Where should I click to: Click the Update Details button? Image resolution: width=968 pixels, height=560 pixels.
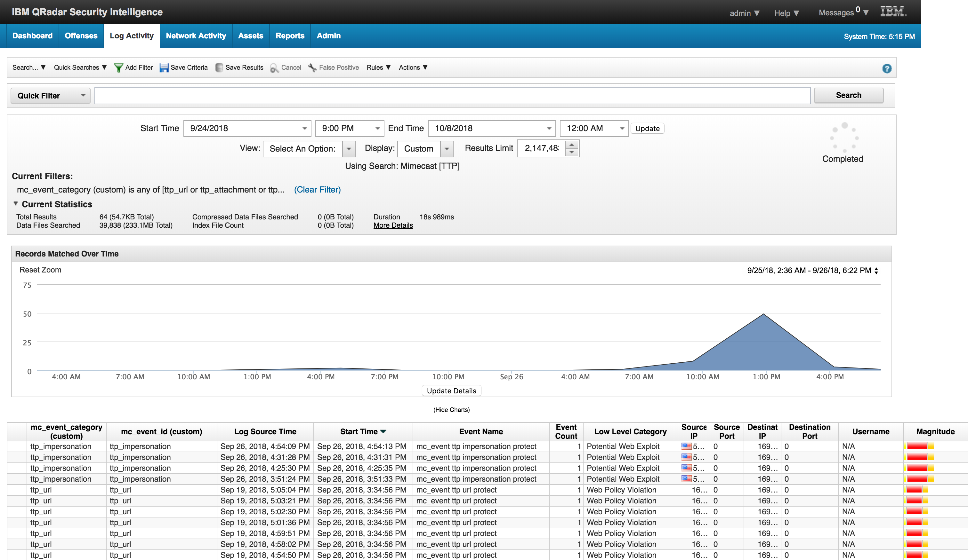tap(451, 390)
